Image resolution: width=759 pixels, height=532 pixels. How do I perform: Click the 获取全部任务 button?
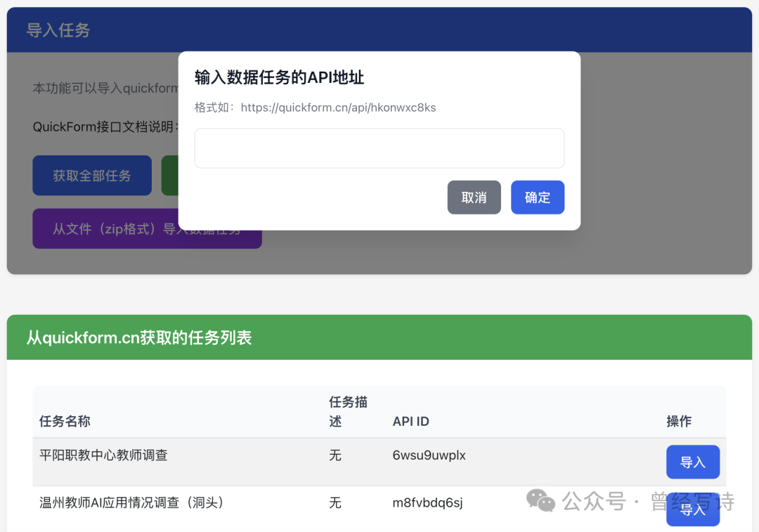92,175
